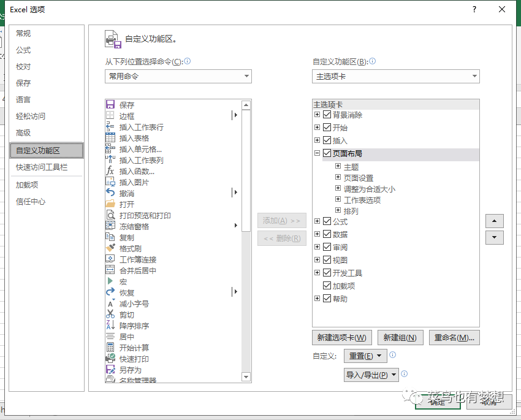Image resolution: width=521 pixels, height=420 pixels.
Task: Click the 工作簿连接 icon
Action: (x=110, y=259)
